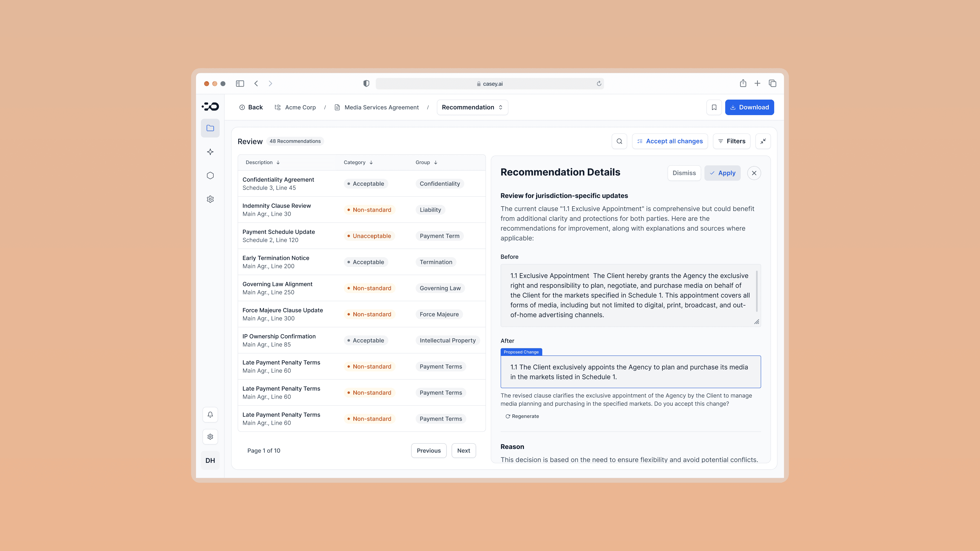Click the bookmark icon next to Download
This screenshot has height=551, width=980.
pyautogui.click(x=714, y=107)
